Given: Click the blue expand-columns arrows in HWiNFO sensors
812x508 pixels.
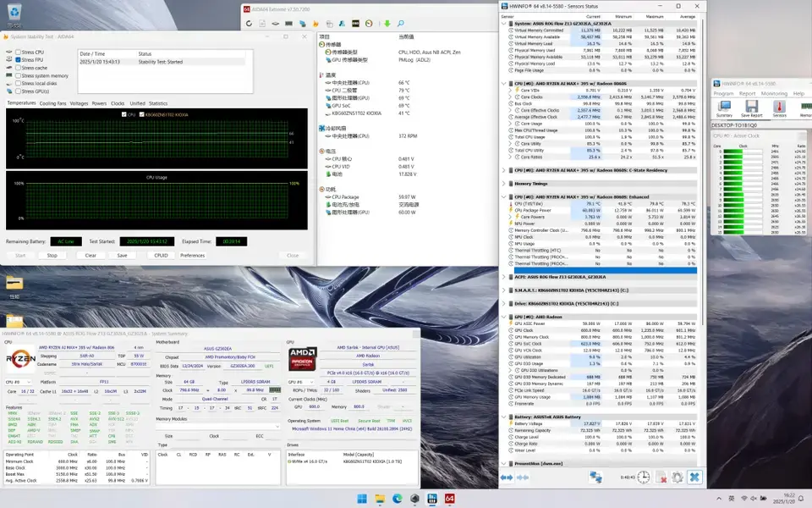Looking at the screenshot, I should [507, 478].
